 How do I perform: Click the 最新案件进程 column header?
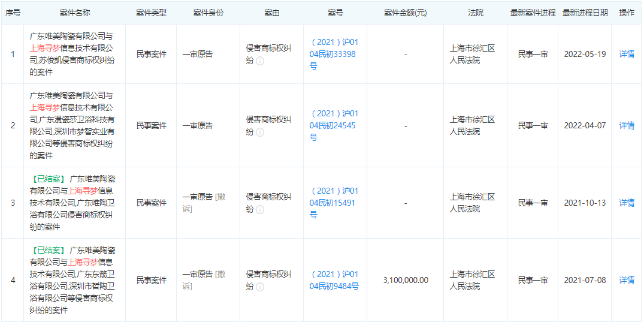pos(533,13)
